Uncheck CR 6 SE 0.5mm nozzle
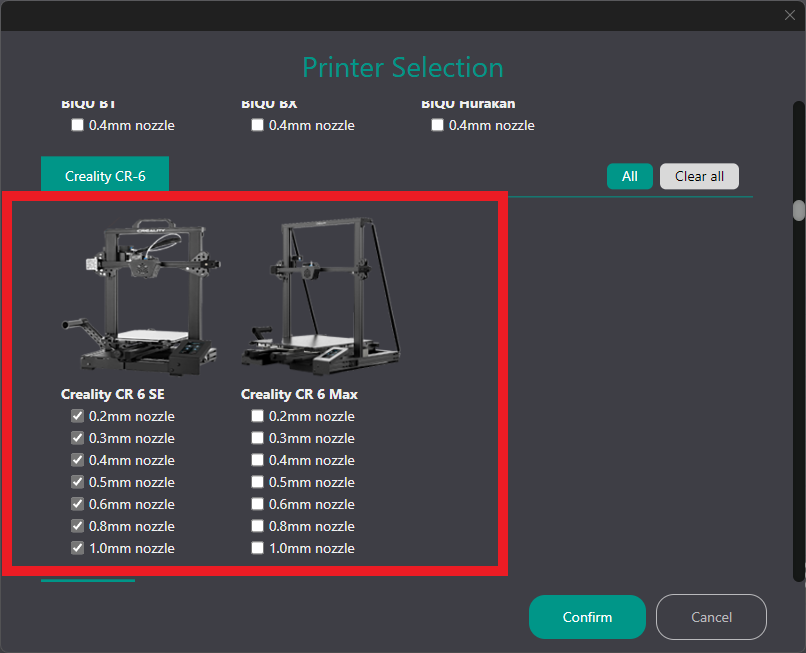 77,482
